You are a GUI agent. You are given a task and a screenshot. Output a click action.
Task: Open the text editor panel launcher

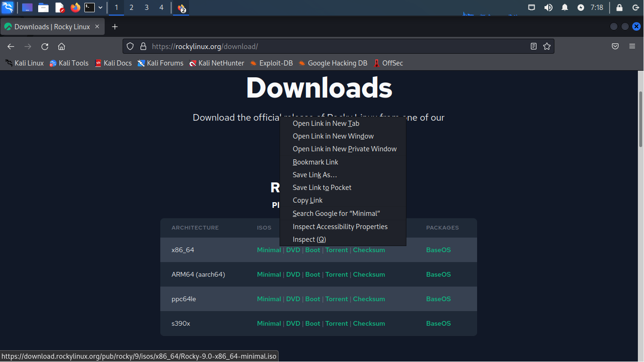click(x=59, y=8)
